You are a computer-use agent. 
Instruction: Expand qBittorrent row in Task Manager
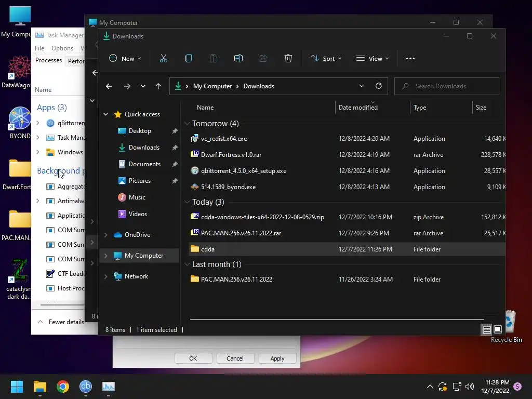tap(37, 123)
